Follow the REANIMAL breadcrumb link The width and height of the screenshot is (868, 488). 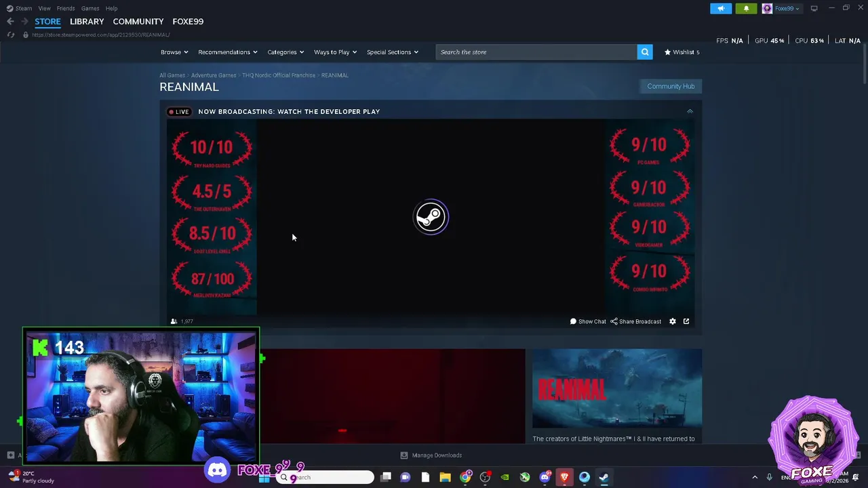pyautogui.click(x=335, y=75)
